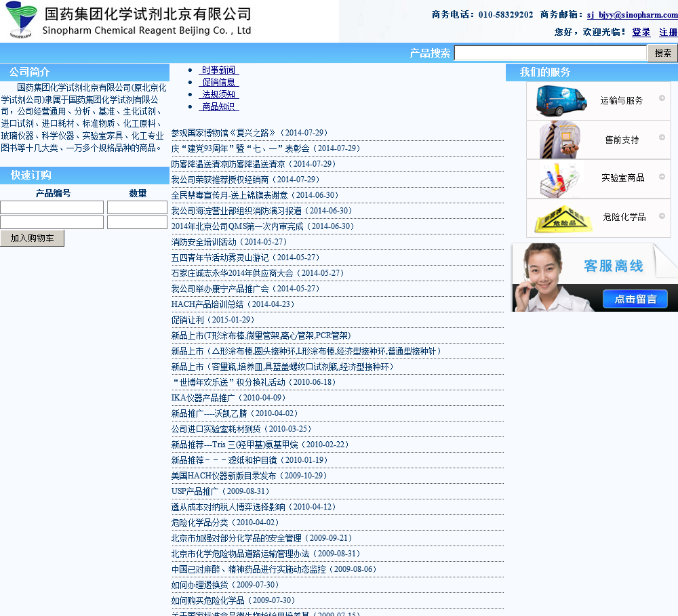Open news HACH产品培训总结
This screenshot has height=616, width=678.
tap(233, 304)
